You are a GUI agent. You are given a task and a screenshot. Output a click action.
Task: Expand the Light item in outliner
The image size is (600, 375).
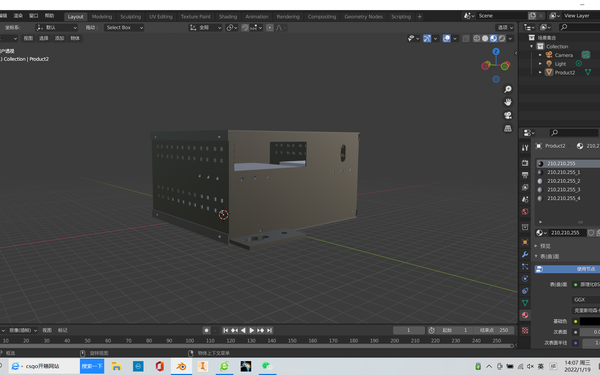click(540, 64)
